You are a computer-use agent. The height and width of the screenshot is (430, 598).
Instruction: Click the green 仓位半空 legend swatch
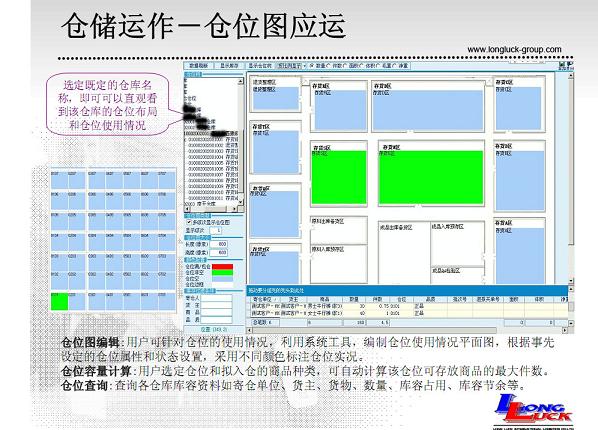[222, 272]
